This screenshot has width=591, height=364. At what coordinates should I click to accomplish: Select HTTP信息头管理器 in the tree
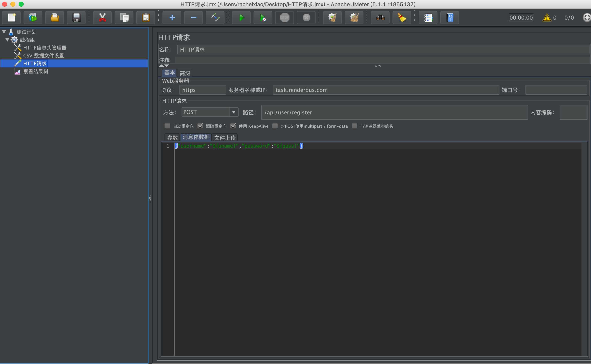point(45,48)
